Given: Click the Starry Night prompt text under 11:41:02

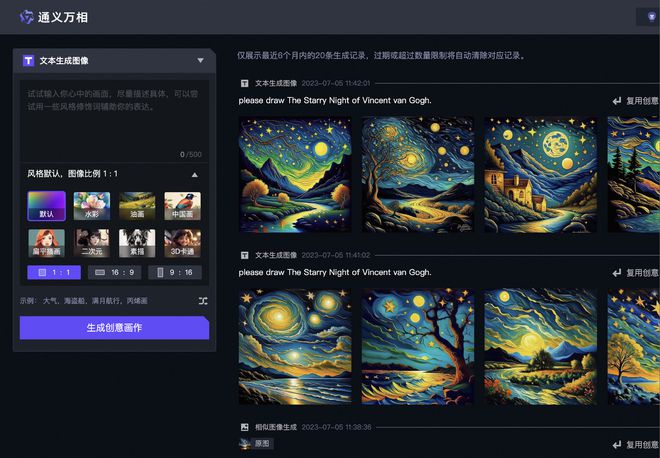Looking at the screenshot, I should 335,272.
